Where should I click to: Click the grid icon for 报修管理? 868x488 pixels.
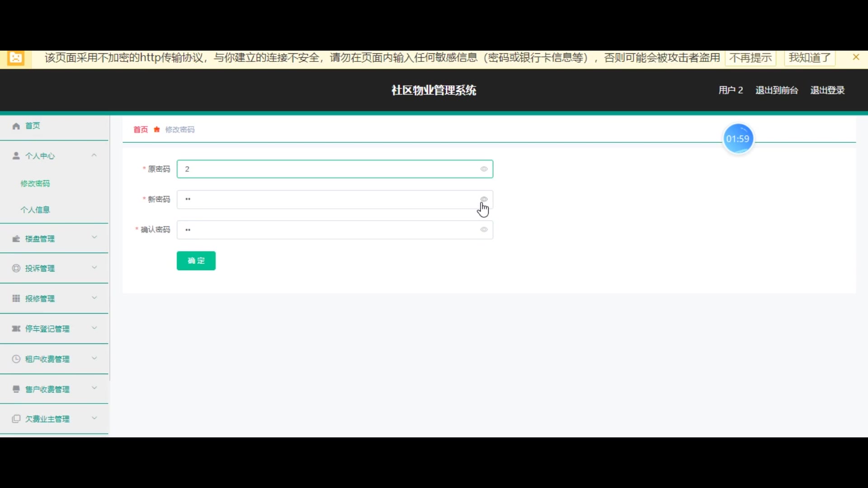tap(16, 298)
